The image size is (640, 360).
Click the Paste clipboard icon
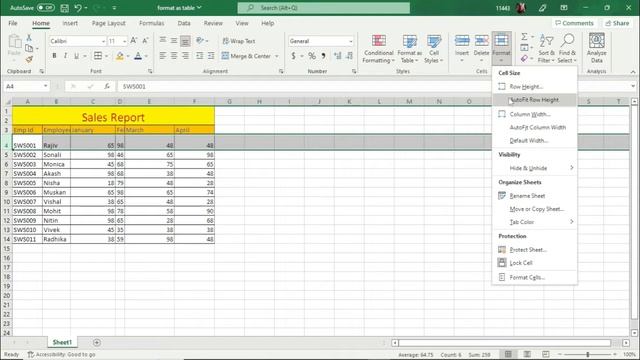point(14,41)
